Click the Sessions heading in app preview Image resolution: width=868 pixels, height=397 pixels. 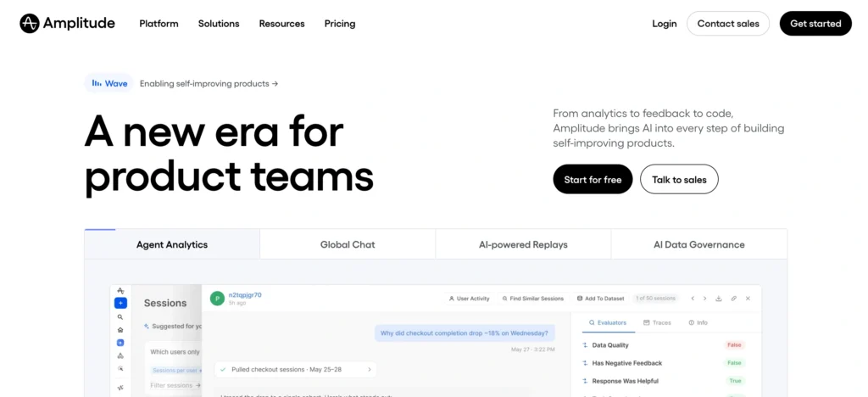pos(165,303)
